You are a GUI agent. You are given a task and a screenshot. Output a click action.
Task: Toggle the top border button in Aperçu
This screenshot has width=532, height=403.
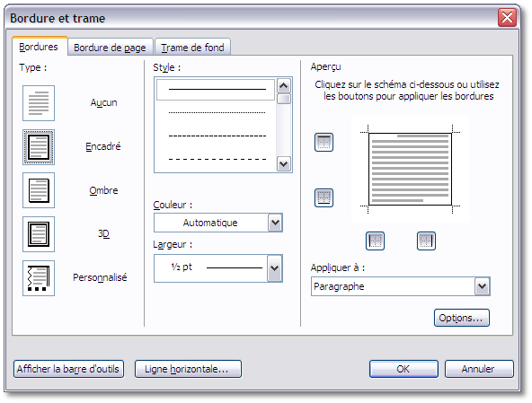point(324,142)
